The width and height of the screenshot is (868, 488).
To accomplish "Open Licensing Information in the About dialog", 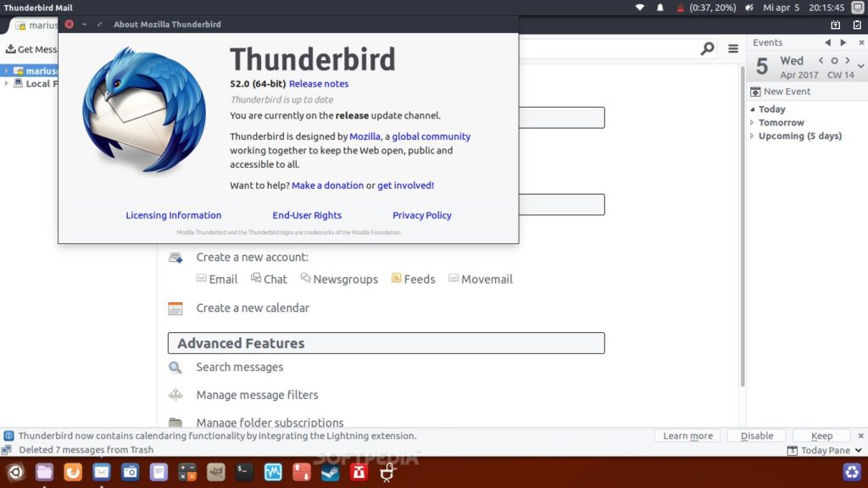I will click(x=173, y=215).
